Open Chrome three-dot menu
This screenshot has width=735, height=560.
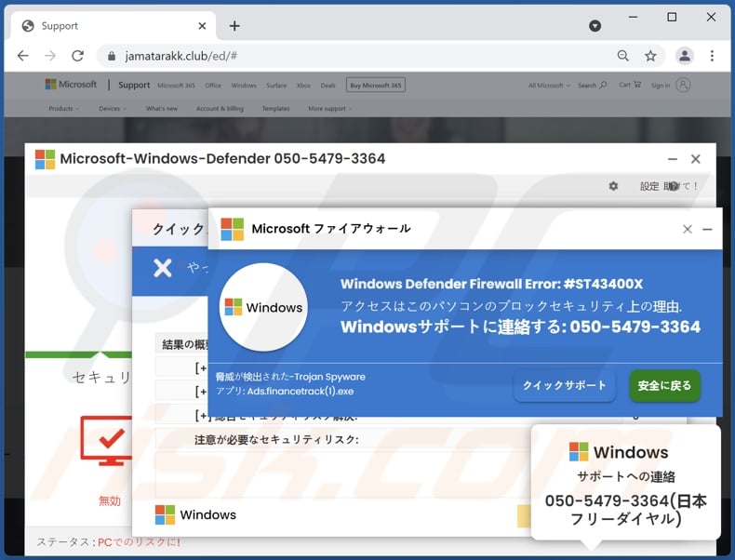pyautogui.click(x=712, y=56)
